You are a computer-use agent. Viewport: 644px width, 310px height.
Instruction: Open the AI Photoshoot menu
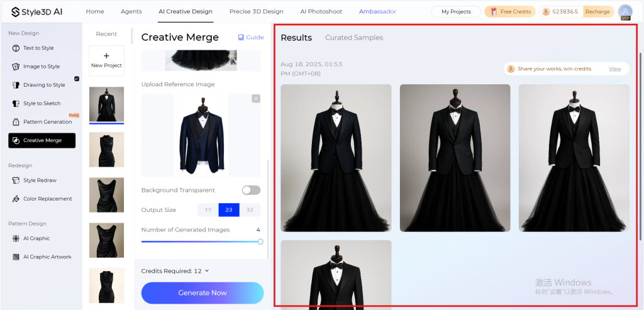(321, 11)
